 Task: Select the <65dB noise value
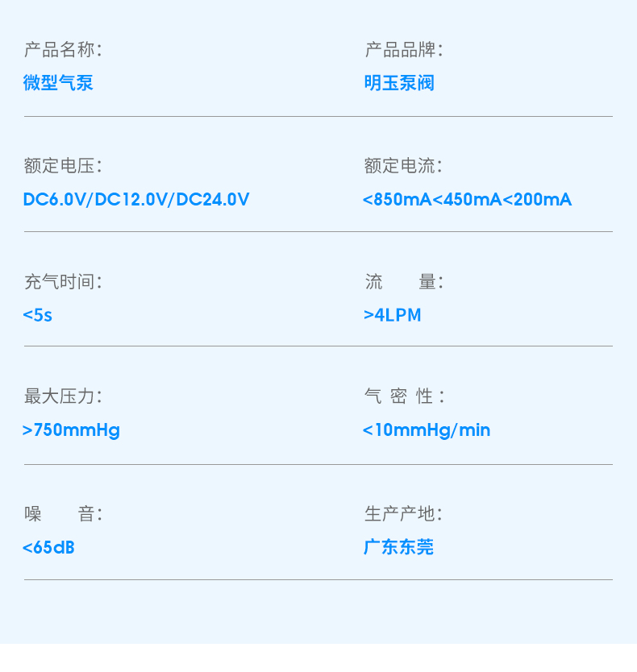(x=48, y=547)
